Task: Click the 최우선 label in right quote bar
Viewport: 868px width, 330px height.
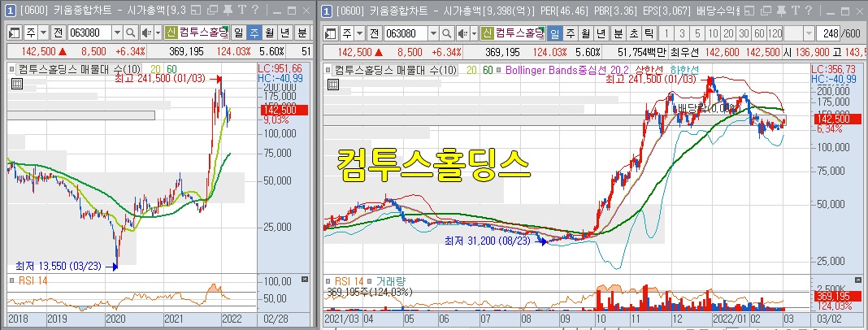Action: point(684,52)
